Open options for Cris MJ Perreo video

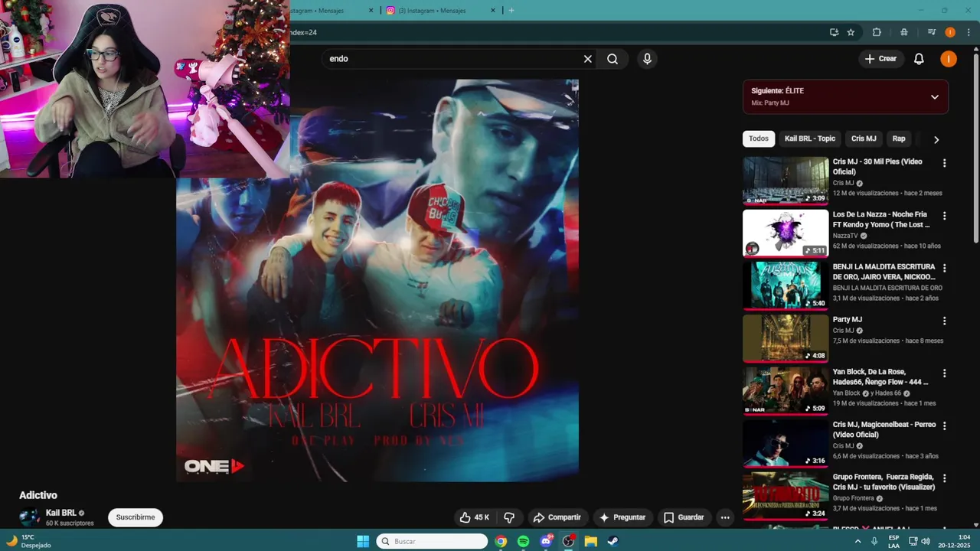tap(944, 425)
